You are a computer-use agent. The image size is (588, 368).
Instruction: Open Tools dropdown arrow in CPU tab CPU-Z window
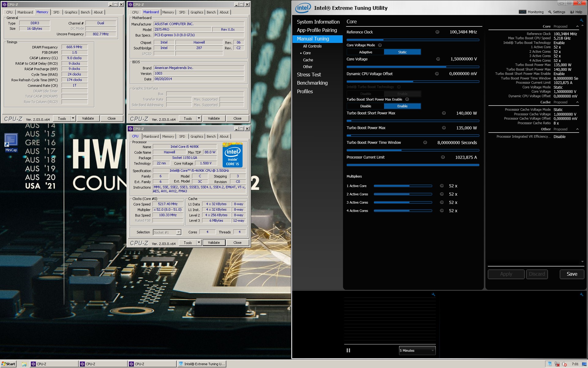(199, 243)
